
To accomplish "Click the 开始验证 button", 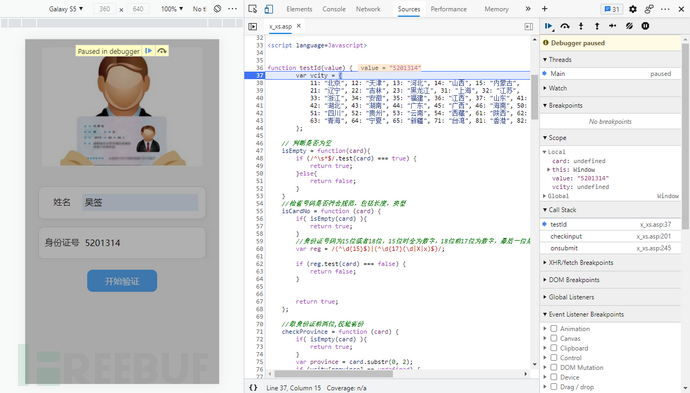I will point(122,281).
